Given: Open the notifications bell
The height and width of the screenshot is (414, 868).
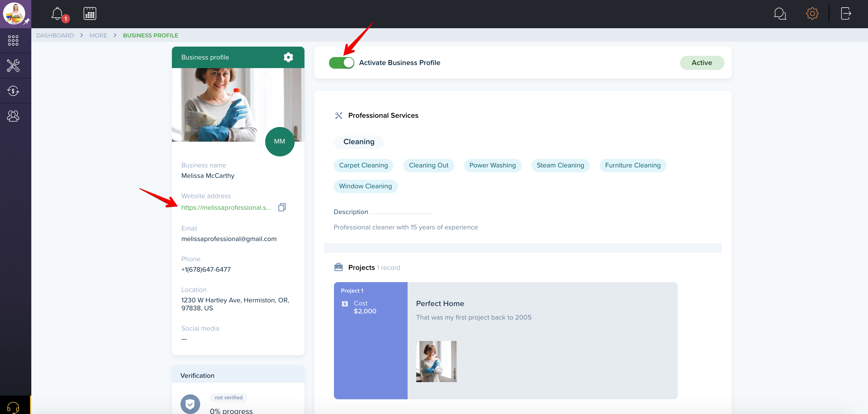Looking at the screenshot, I should (x=57, y=13).
